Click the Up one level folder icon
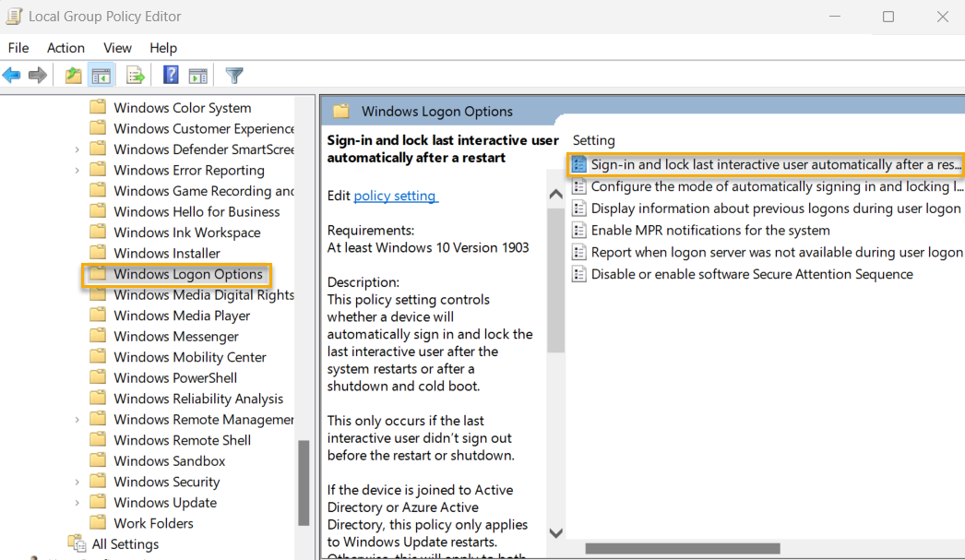 74,76
